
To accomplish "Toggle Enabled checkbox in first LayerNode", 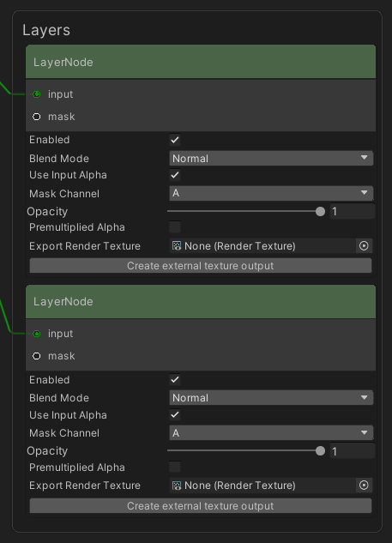I will click(175, 140).
